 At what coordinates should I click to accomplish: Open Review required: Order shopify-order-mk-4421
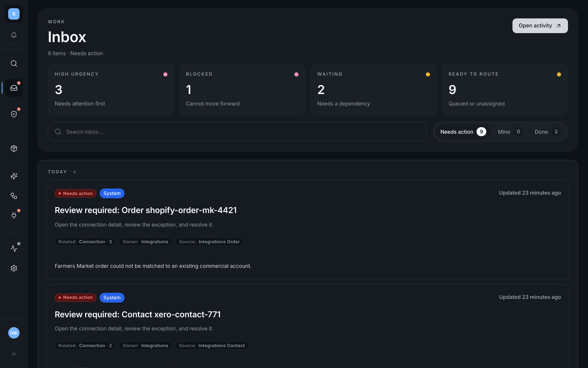pyautogui.click(x=146, y=210)
